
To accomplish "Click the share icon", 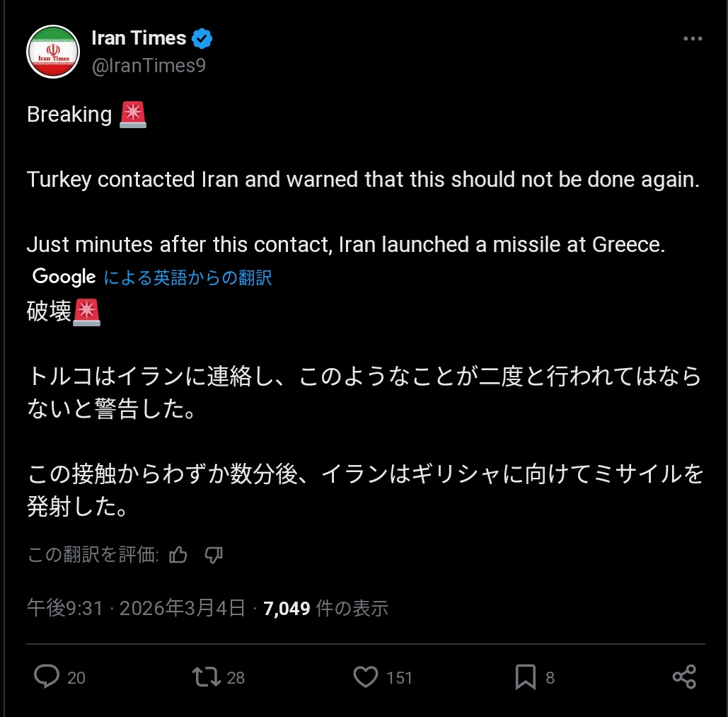I will pyautogui.click(x=684, y=677).
